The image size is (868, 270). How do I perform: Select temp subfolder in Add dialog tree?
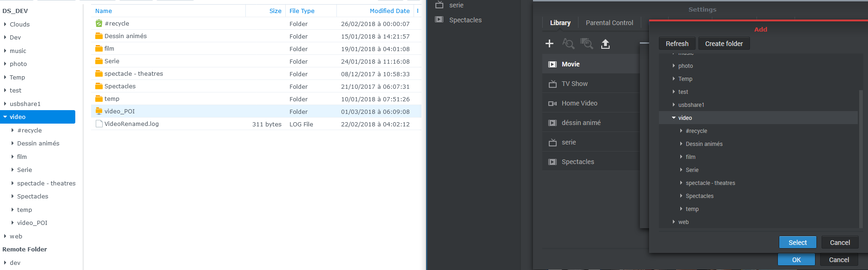pos(692,209)
